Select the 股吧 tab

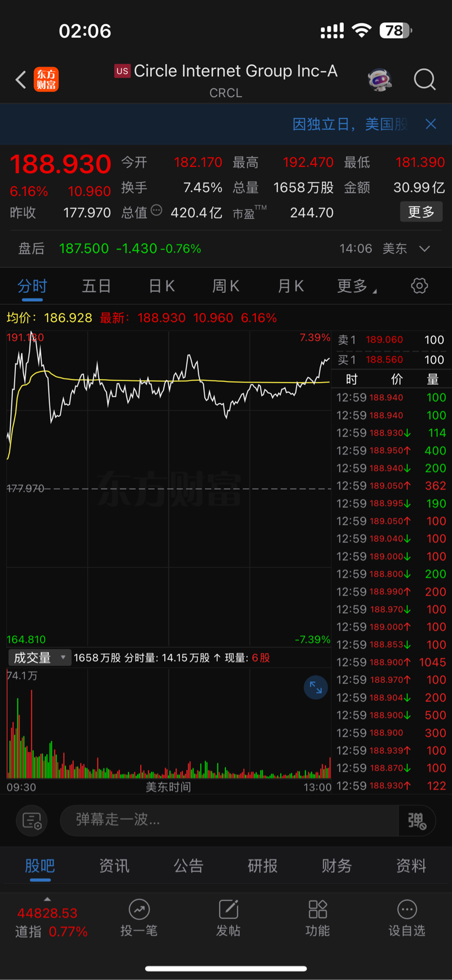[40, 866]
